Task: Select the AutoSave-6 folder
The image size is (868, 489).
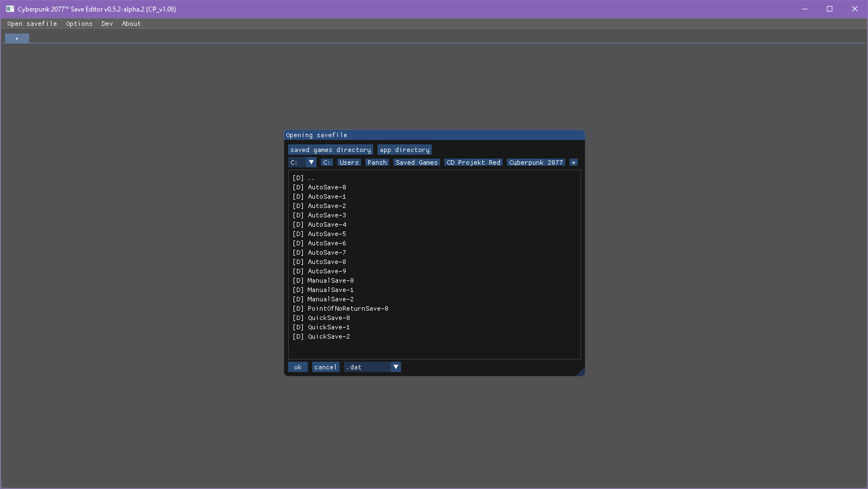Action: point(434,243)
